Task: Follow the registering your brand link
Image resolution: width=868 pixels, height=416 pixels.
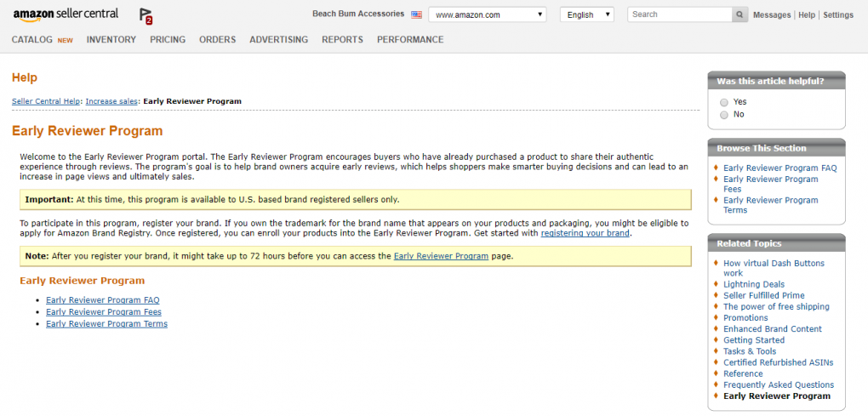Action: coord(585,233)
